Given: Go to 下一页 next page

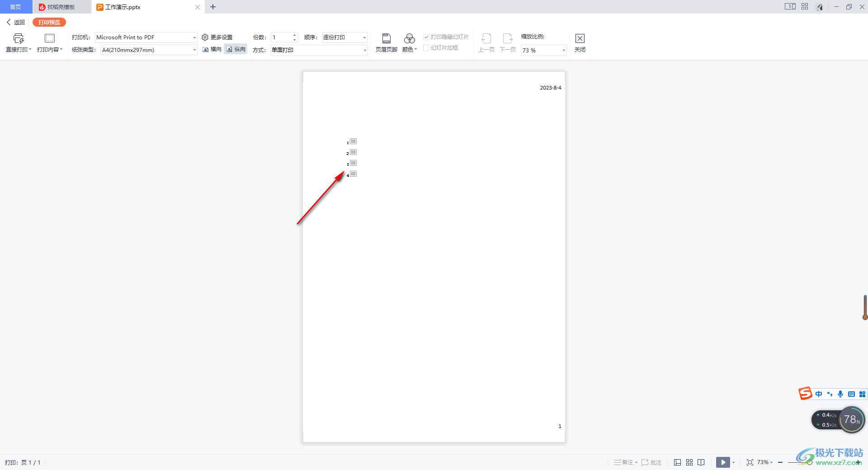Looking at the screenshot, I should 508,43.
